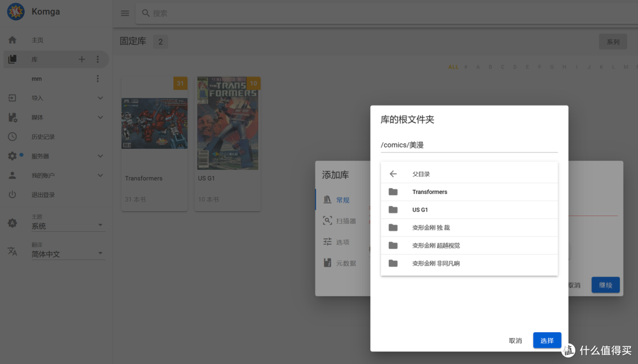
Task: Click the history clock icon
Action: (x=12, y=136)
